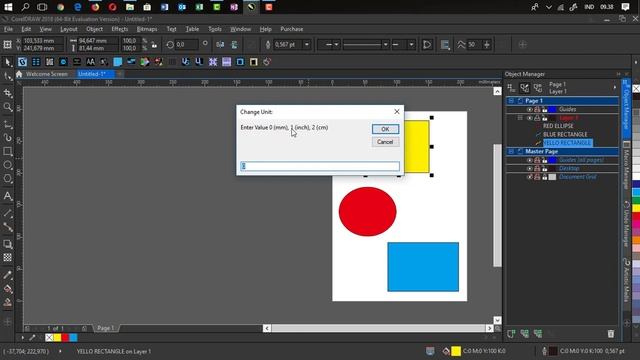
Task: Select the Smart Fill tool
Action: (8, 302)
